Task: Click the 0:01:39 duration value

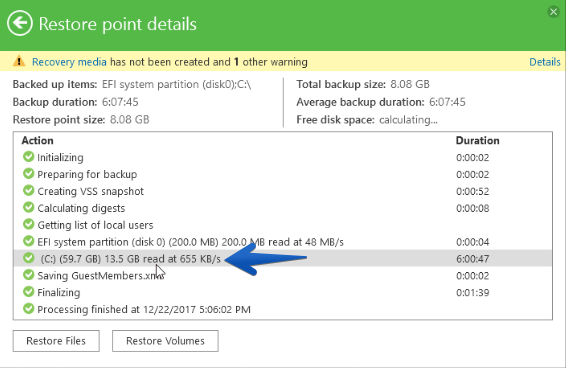Action: (473, 293)
